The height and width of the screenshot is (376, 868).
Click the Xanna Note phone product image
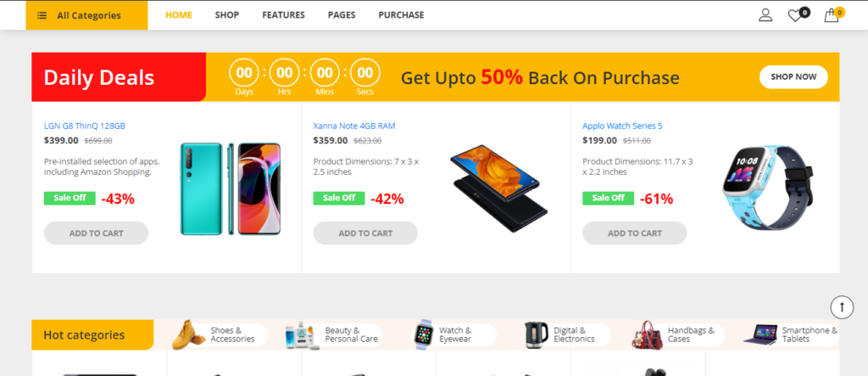pyautogui.click(x=498, y=188)
